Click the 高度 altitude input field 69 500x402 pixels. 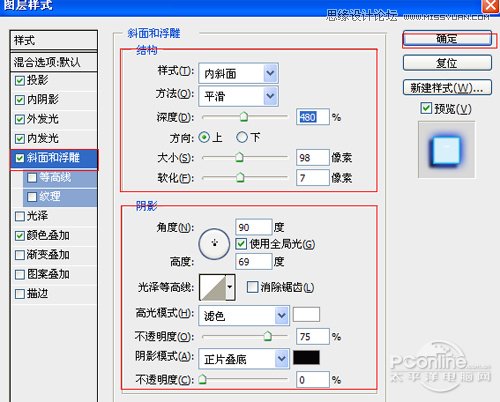coord(254,262)
